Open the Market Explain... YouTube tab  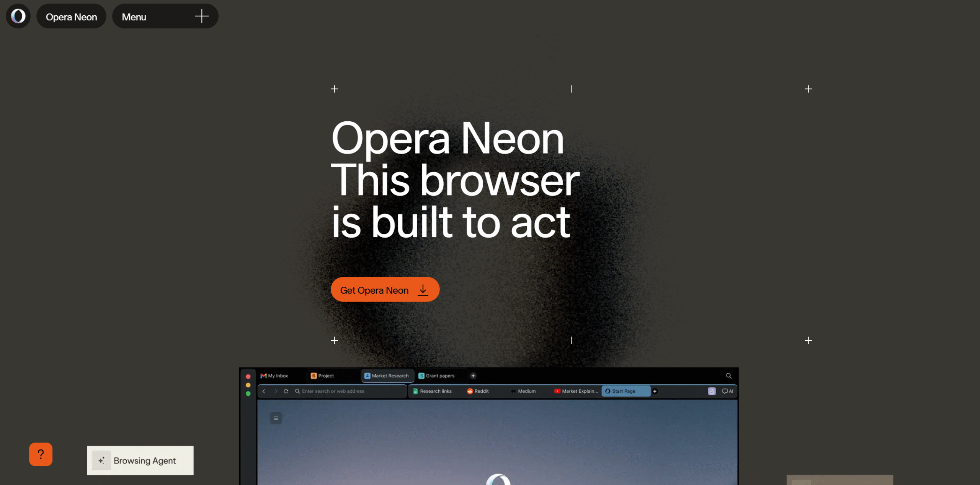[576, 391]
